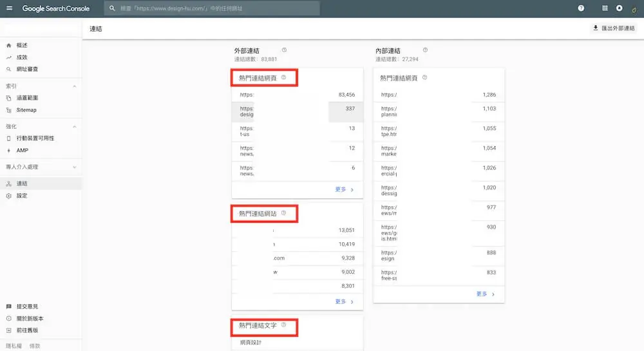Click 條款 footer link
This screenshot has height=351, width=644.
coord(35,346)
